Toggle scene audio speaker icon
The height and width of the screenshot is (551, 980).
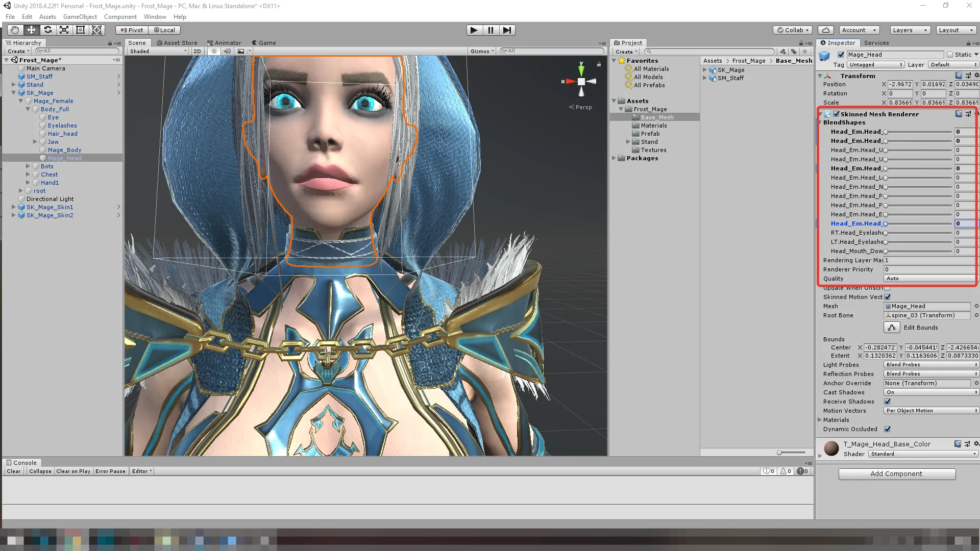(x=227, y=51)
